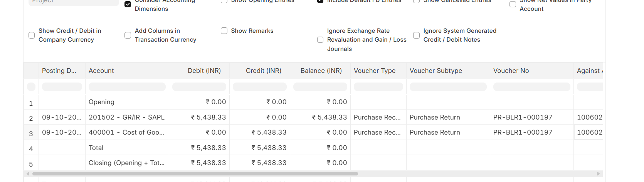
Task: Check Ignore Exchange Rate Revaluation Journals option
Action: 320,40
